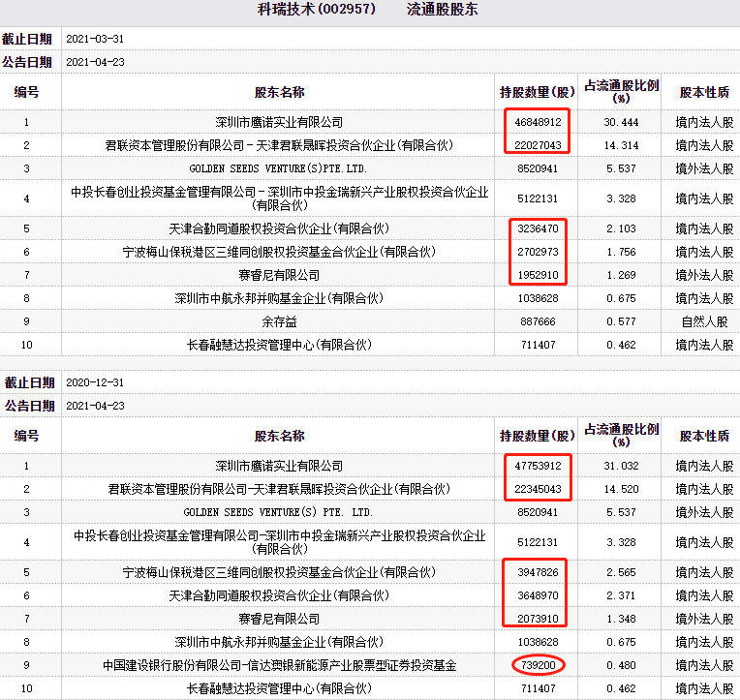Select shareholding value 3648970
This screenshot has width=740, height=700.
click(538, 595)
